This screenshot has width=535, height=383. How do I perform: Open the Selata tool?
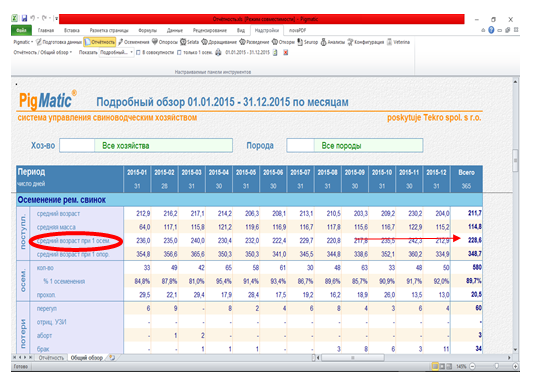[190, 42]
